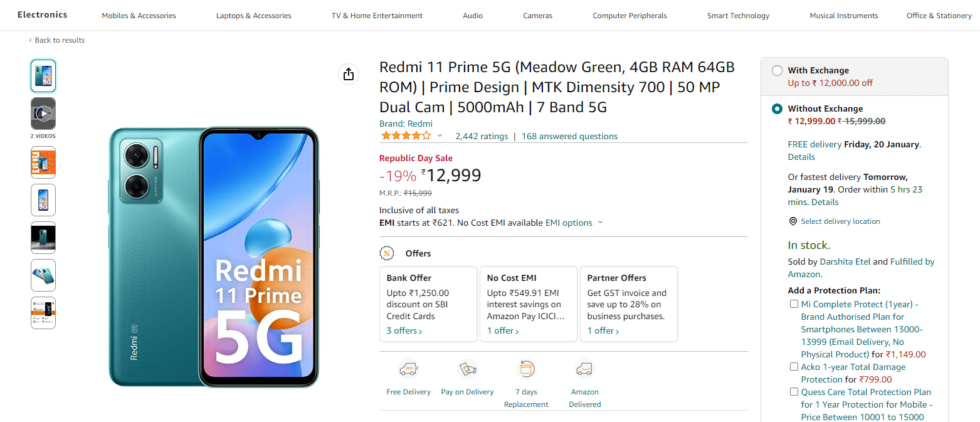Click the Amazon Delivered icon
The height and width of the screenshot is (422, 980).
pos(584,369)
